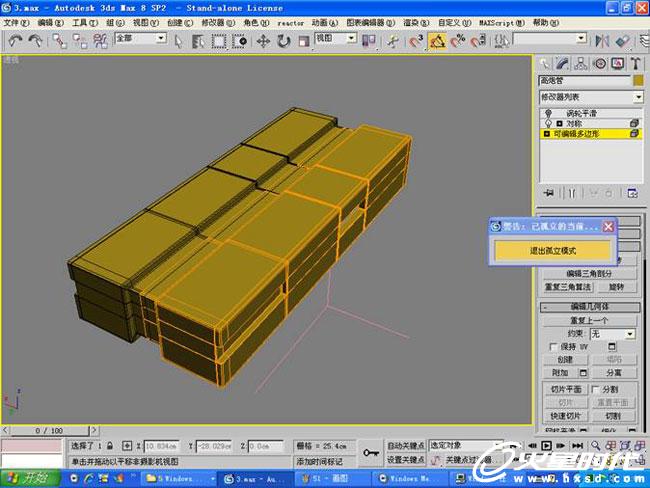
Task: Switch to the 画图 taskbar window
Action: tap(333, 478)
